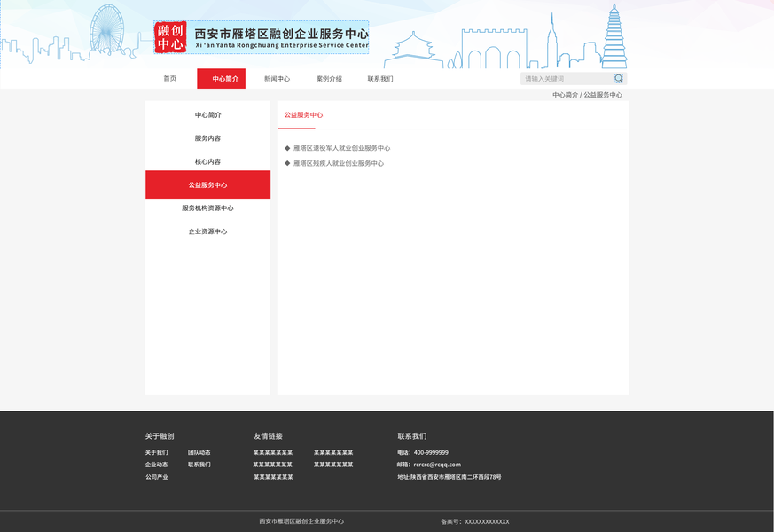This screenshot has height=532, width=774.
Task: Click the 中心简介 breadcrumb link
Action: [x=565, y=95]
